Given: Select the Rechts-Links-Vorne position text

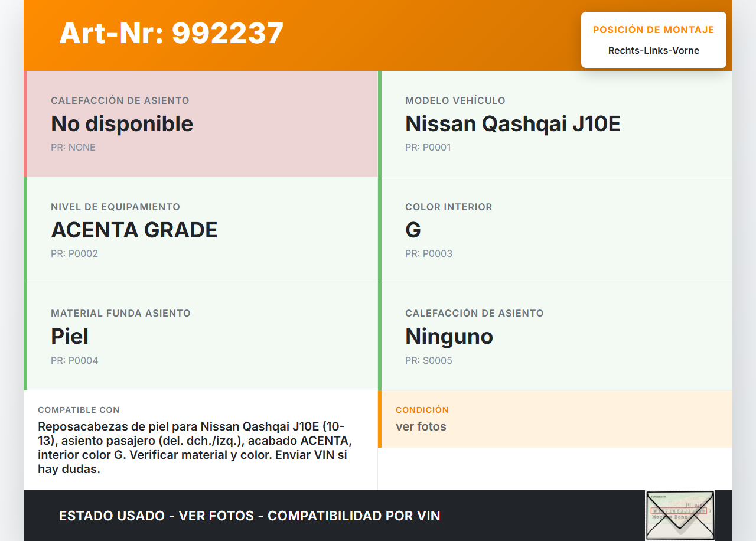Looking at the screenshot, I should click(x=653, y=51).
